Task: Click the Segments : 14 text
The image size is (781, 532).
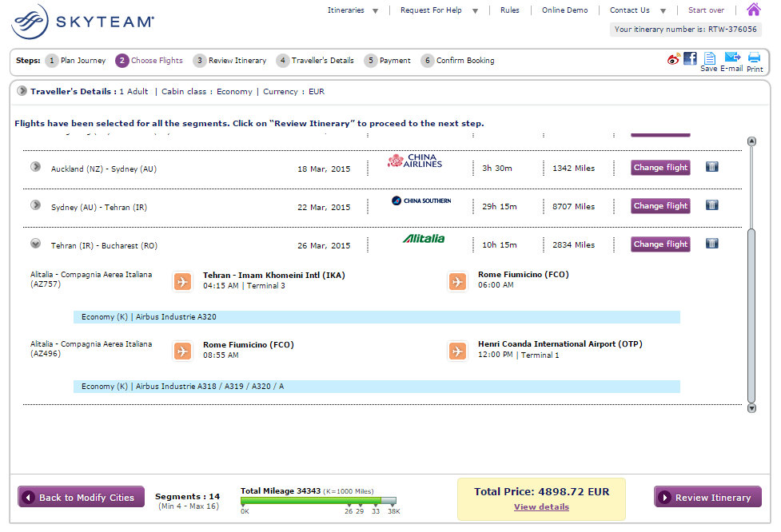Action: (187, 497)
